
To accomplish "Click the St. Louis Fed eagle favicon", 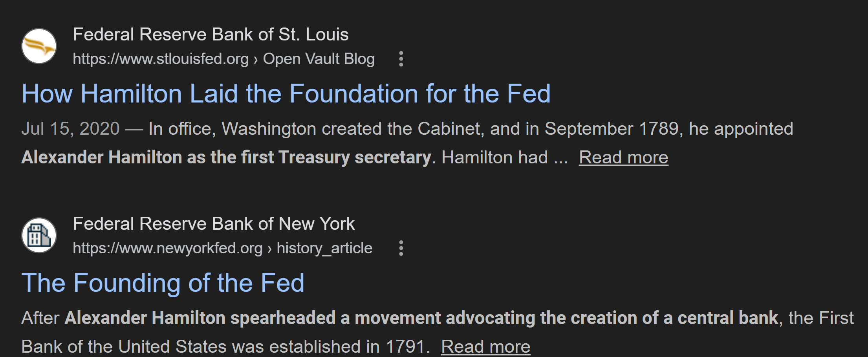I will (x=39, y=46).
